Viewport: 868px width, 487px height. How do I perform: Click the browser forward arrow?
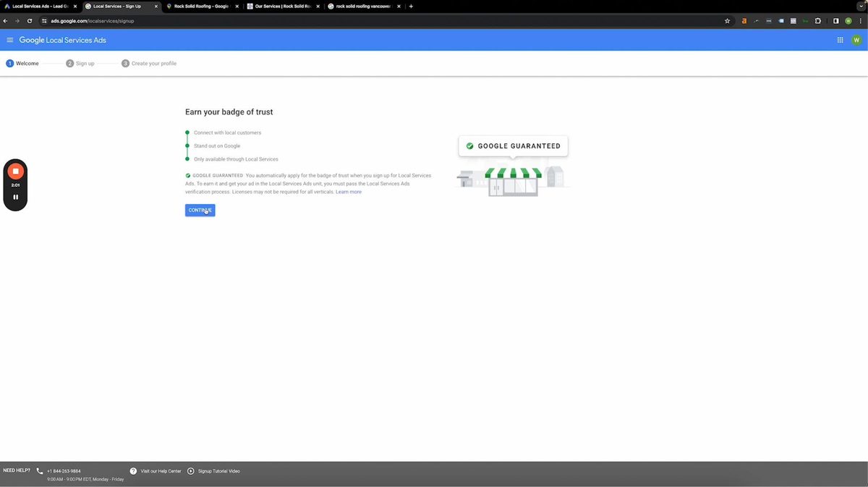click(17, 21)
